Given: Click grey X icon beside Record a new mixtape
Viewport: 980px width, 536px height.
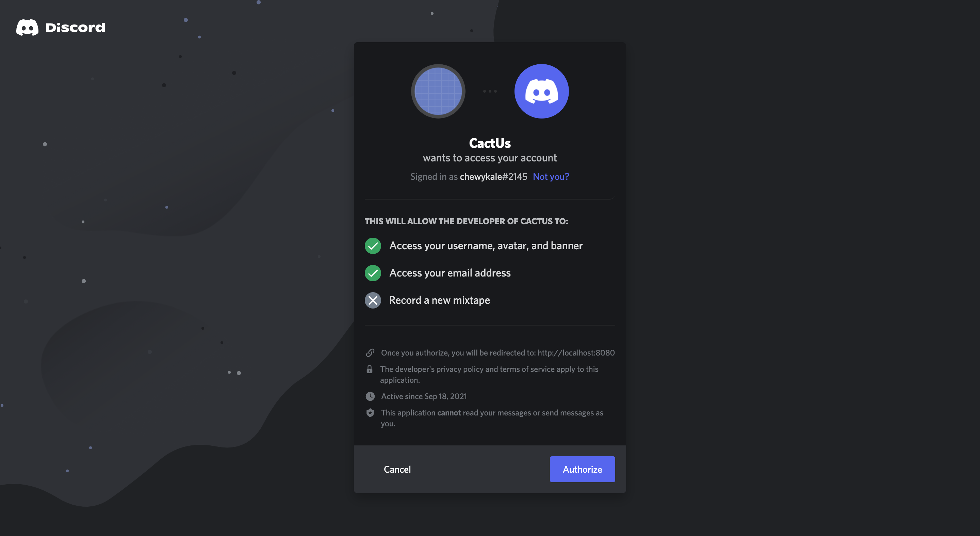Looking at the screenshot, I should point(373,300).
